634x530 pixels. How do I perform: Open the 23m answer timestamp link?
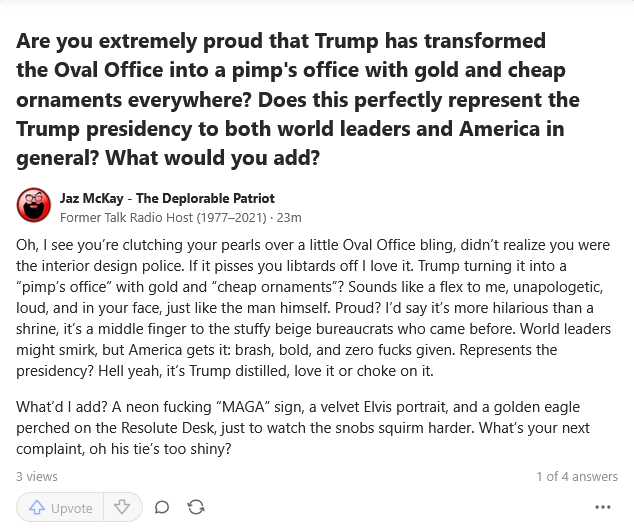[289, 218]
